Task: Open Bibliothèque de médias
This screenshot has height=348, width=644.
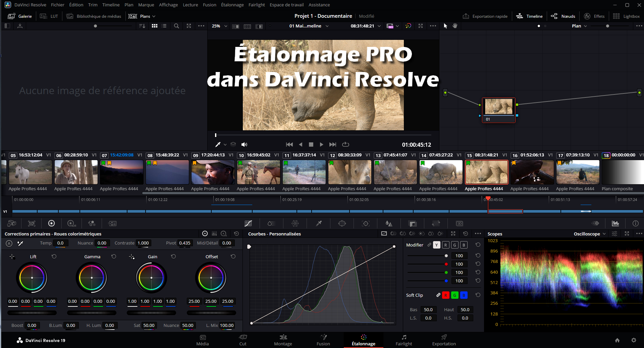Action: [x=94, y=16]
